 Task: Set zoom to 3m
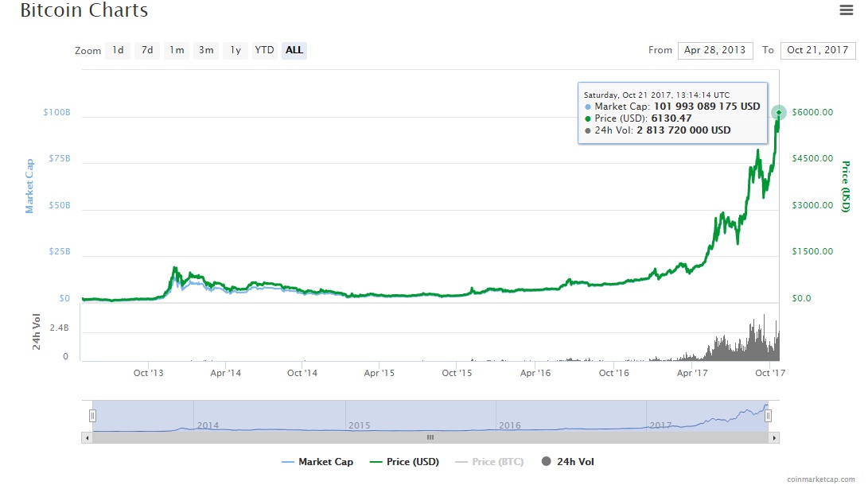click(x=206, y=50)
